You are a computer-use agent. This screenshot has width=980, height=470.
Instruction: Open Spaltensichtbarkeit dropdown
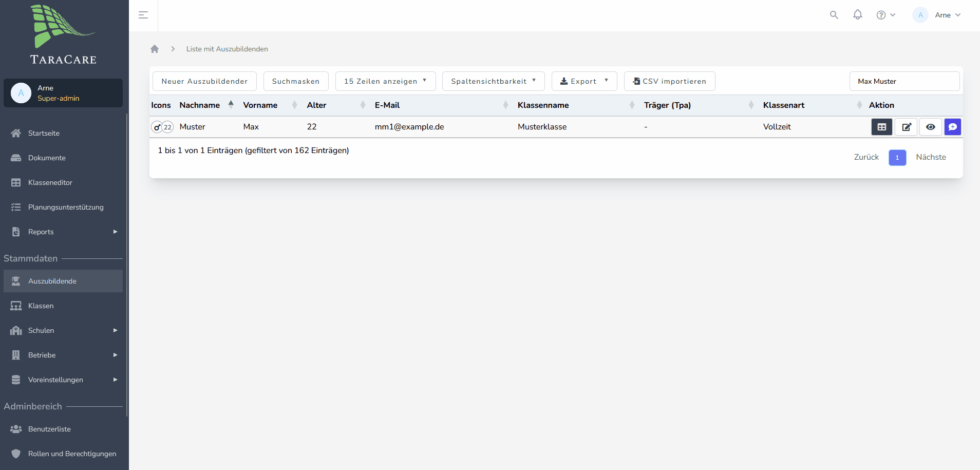[x=494, y=81]
